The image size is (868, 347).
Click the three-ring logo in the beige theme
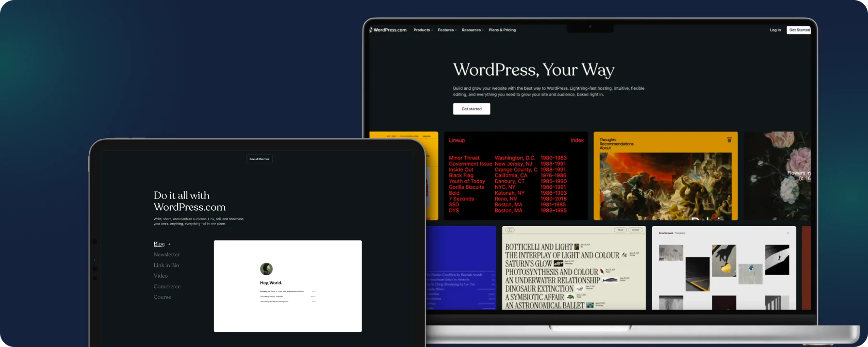click(510, 230)
